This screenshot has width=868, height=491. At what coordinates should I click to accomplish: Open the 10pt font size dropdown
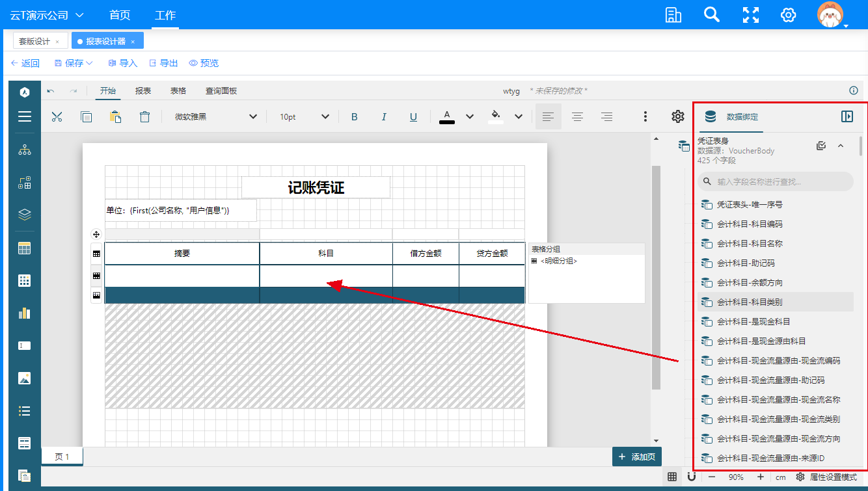(305, 117)
